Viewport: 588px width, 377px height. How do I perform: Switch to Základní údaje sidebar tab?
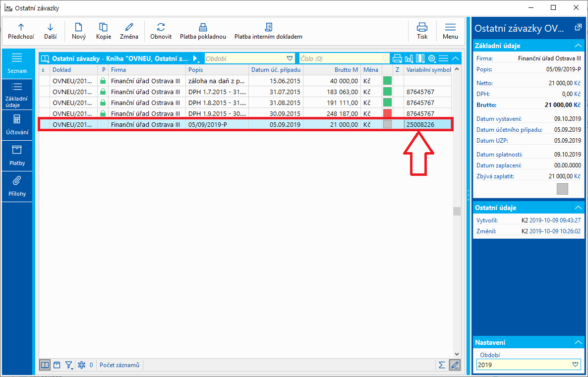click(17, 95)
